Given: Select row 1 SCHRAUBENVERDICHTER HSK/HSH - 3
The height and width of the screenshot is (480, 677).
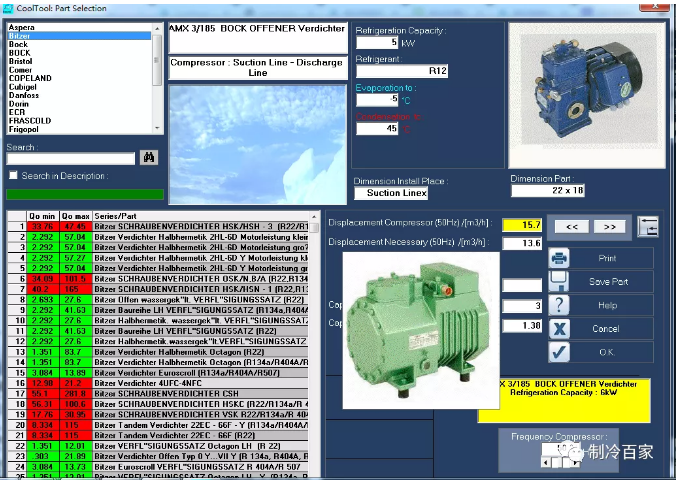Looking at the screenshot, I should click(x=158, y=227).
